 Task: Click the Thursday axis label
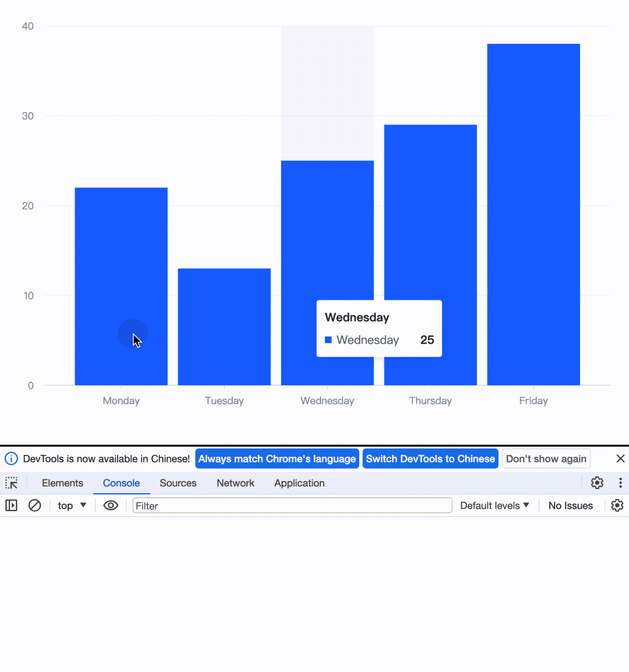[430, 401]
